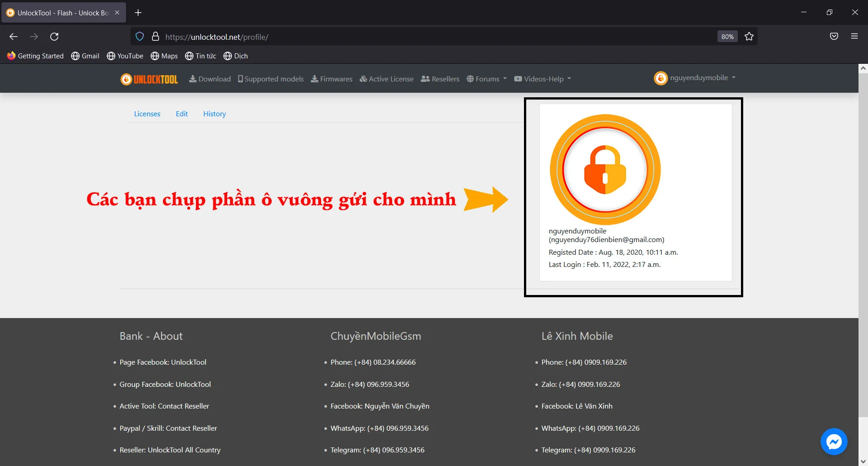The width and height of the screenshot is (868, 466).
Task: Open nguyenduymobile account dropdown
Action: point(695,78)
